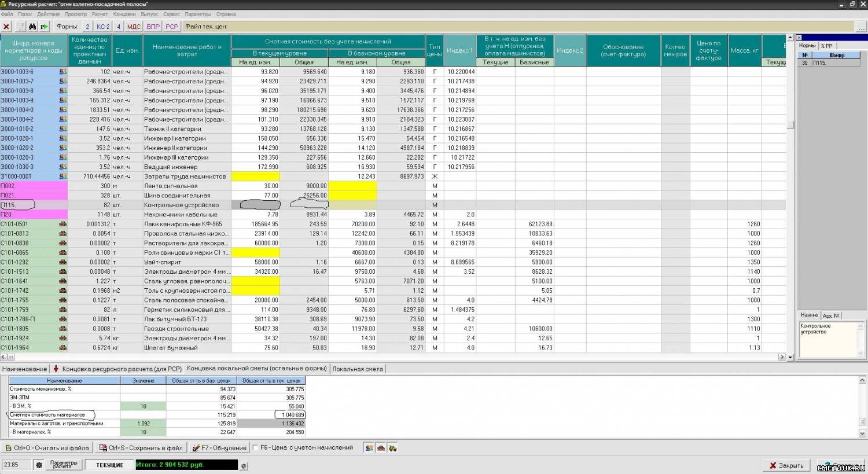868x474 pixels.
Task: Switch to the Локальная смета tab
Action: (358, 369)
